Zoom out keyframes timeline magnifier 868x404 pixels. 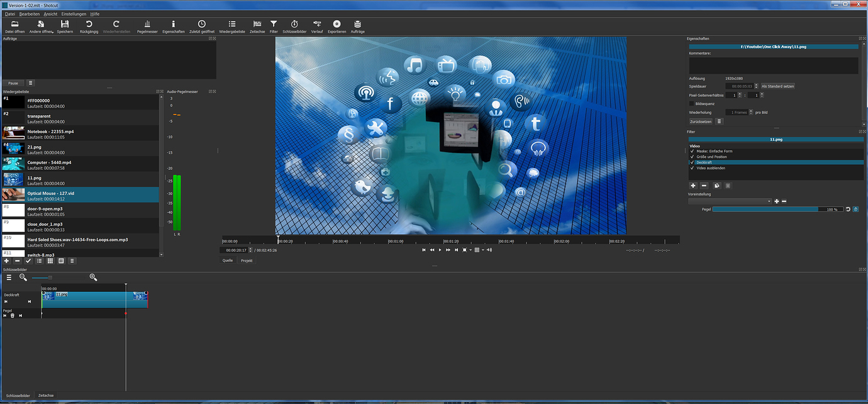coord(23,278)
